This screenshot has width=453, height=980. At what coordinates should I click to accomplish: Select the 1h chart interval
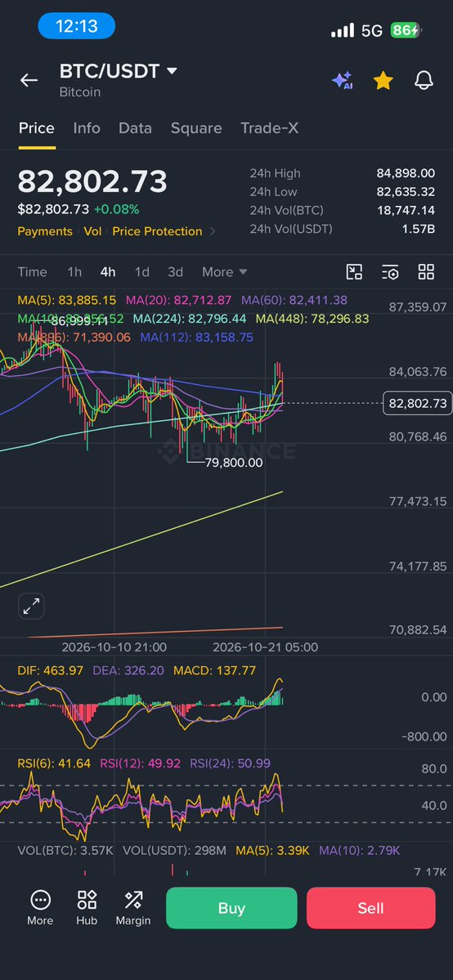point(74,272)
